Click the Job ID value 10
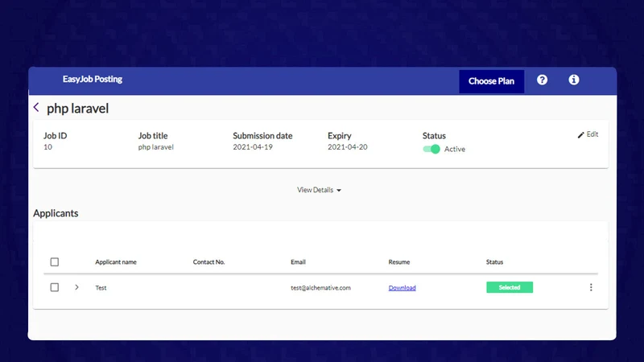 (47, 147)
